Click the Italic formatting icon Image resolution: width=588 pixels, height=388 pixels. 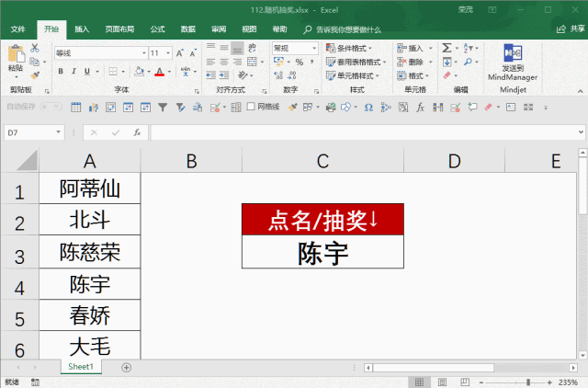(x=73, y=72)
